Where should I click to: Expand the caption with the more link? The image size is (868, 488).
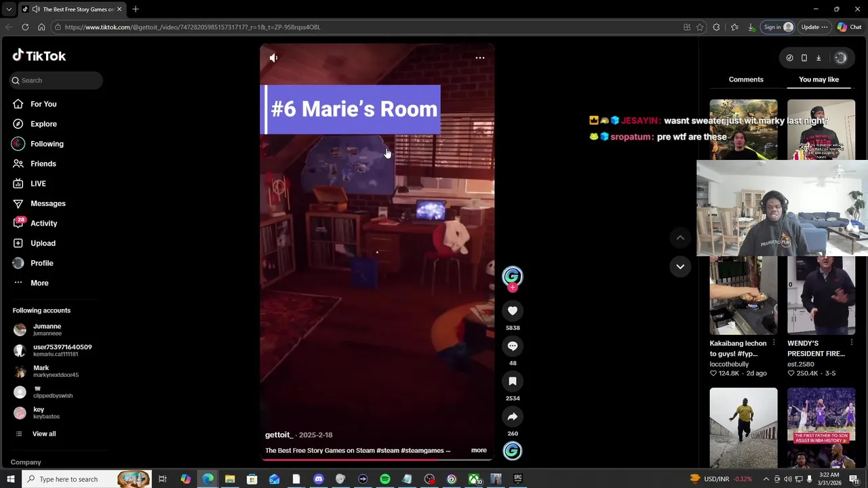[x=479, y=450]
